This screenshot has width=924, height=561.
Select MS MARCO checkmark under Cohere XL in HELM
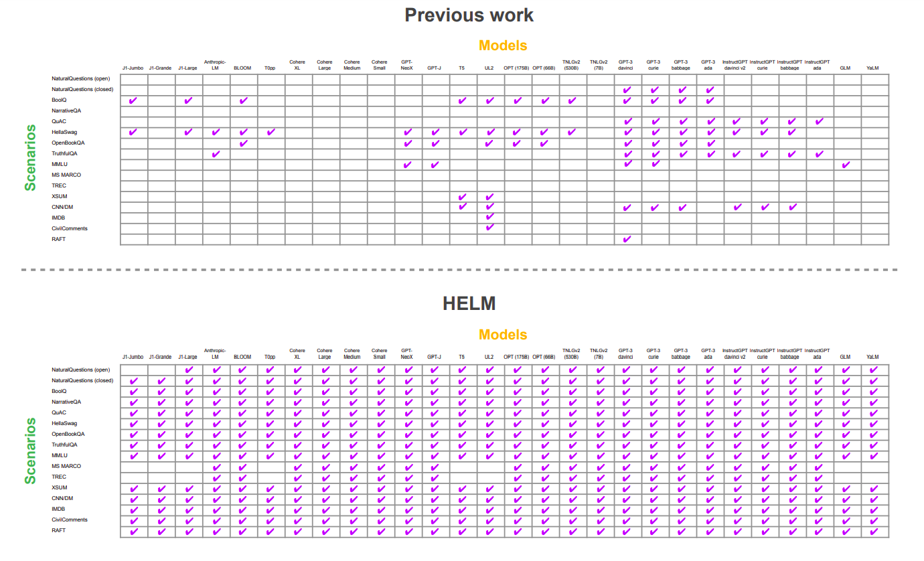click(x=298, y=467)
